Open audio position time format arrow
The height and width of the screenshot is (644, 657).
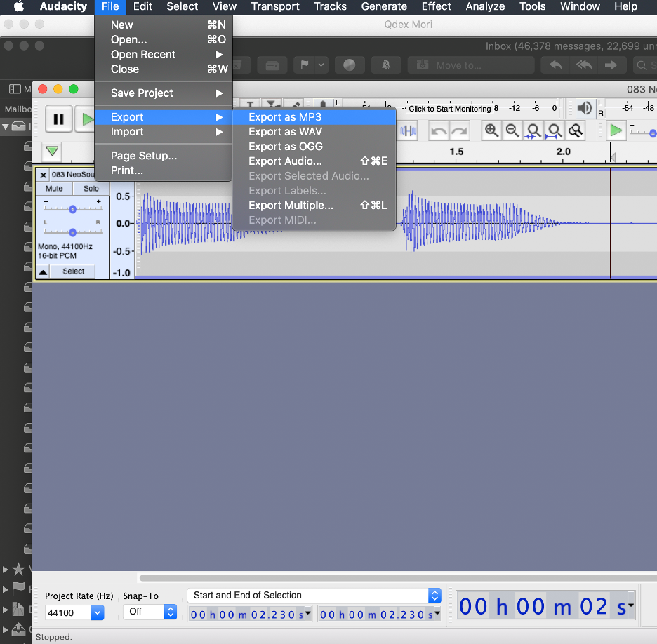[x=630, y=605]
